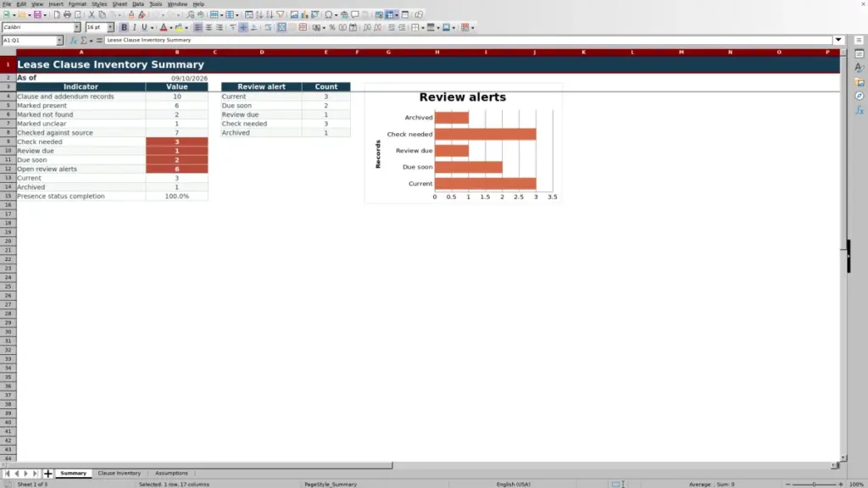Click the Insert Comment icon

point(355,14)
